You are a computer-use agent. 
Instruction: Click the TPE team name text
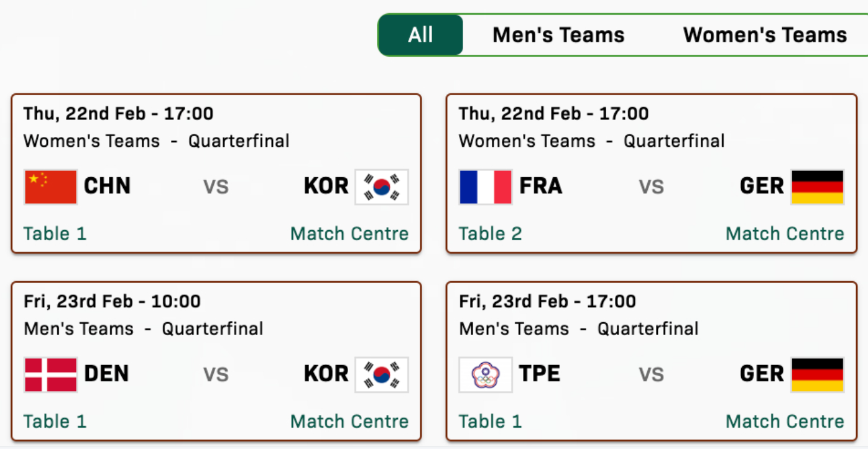click(540, 374)
